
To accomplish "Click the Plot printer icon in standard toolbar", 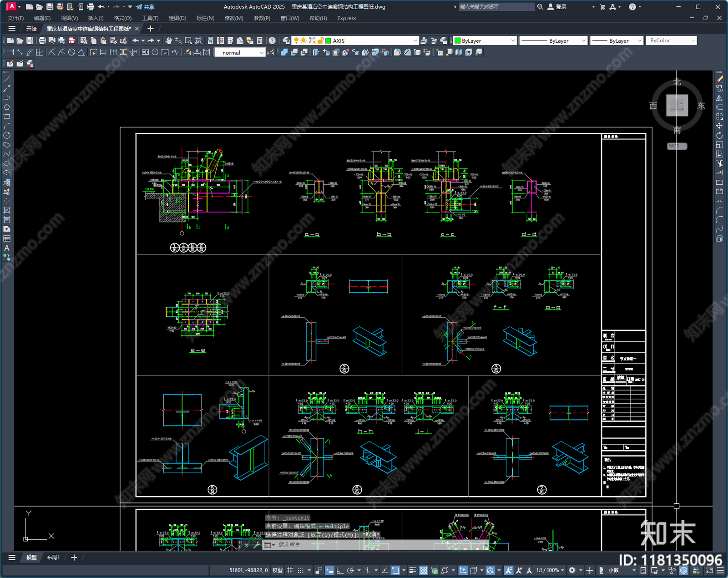I will [42, 41].
